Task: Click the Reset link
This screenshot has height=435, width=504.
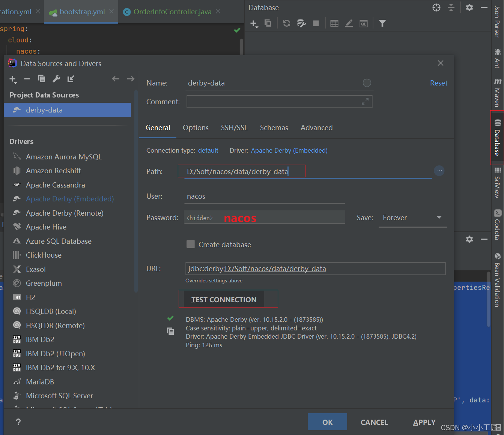Action: tap(438, 83)
